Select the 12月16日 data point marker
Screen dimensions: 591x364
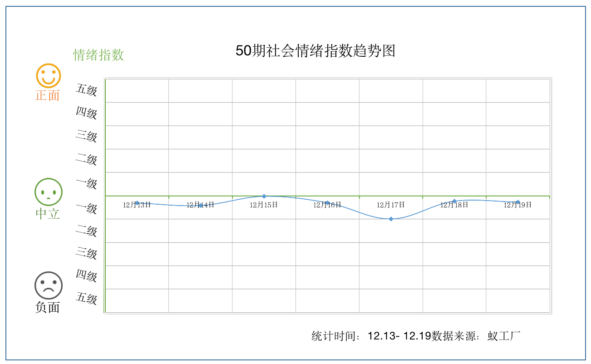click(x=327, y=202)
